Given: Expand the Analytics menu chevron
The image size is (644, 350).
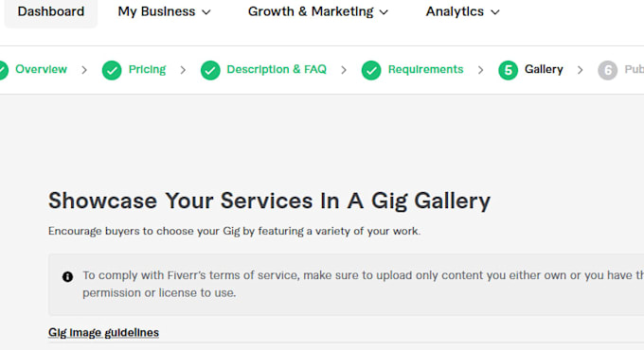Looking at the screenshot, I should pyautogui.click(x=495, y=12).
